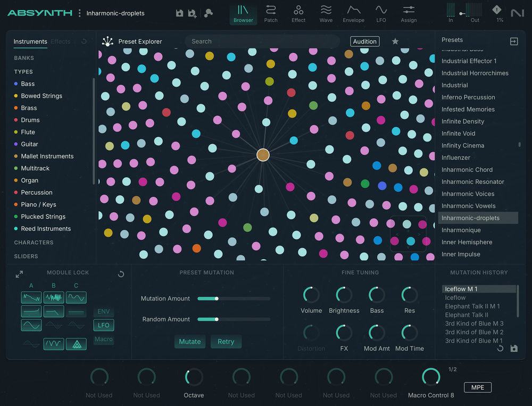Click the Native Instruments logo
532x406 pixels.
coord(518,13)
